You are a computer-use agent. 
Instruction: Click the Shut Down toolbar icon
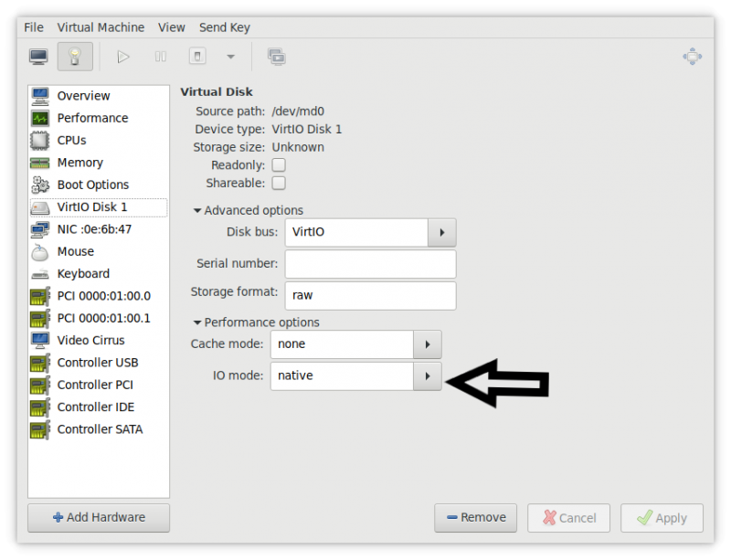[196, 56]
